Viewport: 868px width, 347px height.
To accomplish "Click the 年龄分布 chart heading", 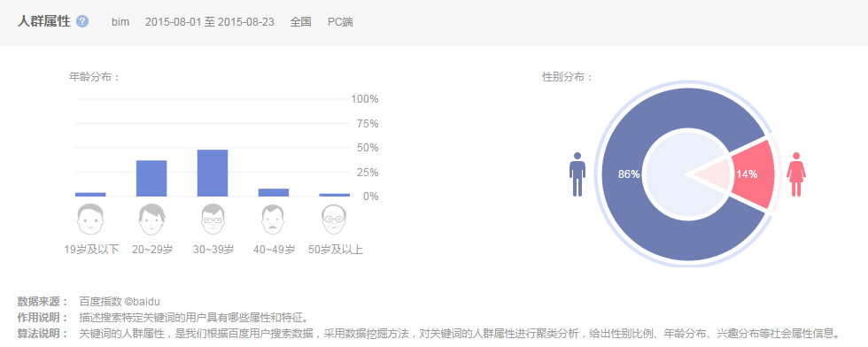I will [94, 77].
